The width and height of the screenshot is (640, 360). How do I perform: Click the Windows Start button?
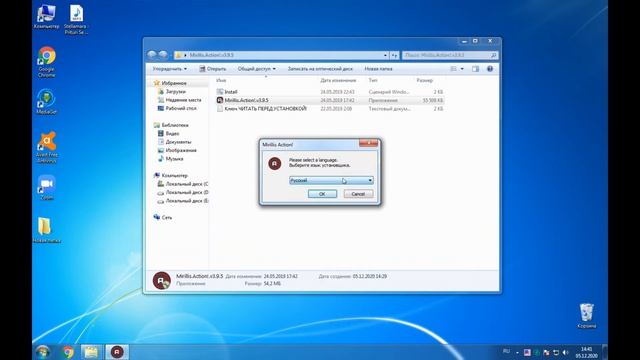(42, 352)
